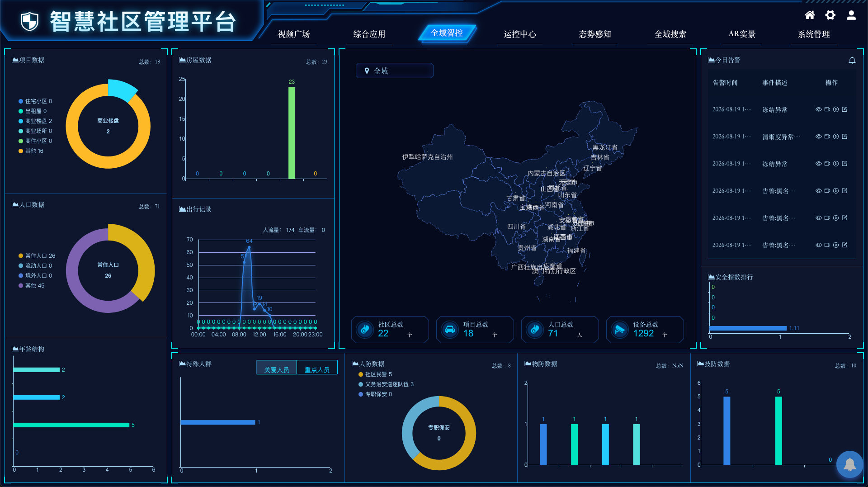Toggle 义务治安巡逻队伍 legend item
868x487 pixels.
tap(386, 384)
